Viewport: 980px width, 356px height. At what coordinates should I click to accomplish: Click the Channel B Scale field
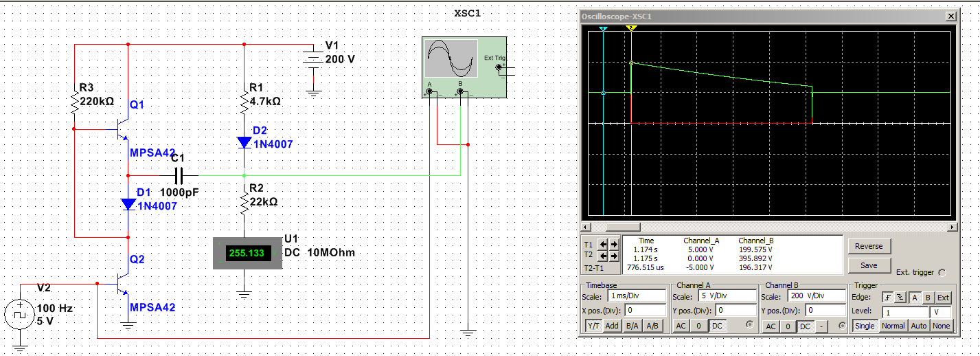click(x=815, y=296)
